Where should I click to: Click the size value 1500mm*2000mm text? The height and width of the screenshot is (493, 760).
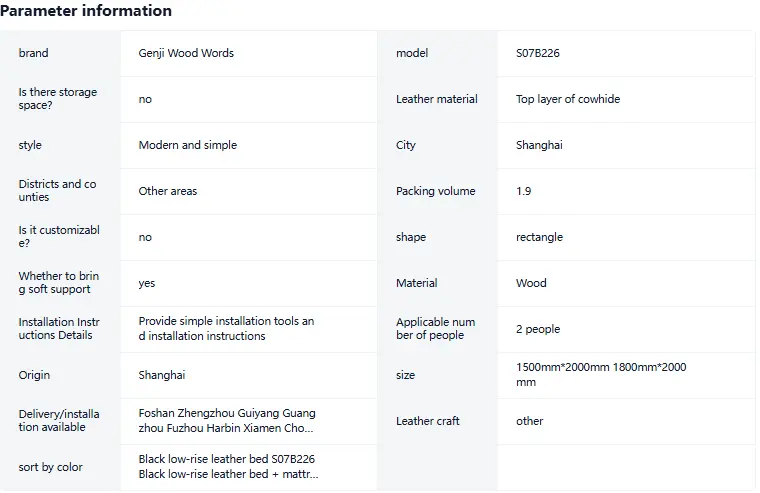click(562, 367)
